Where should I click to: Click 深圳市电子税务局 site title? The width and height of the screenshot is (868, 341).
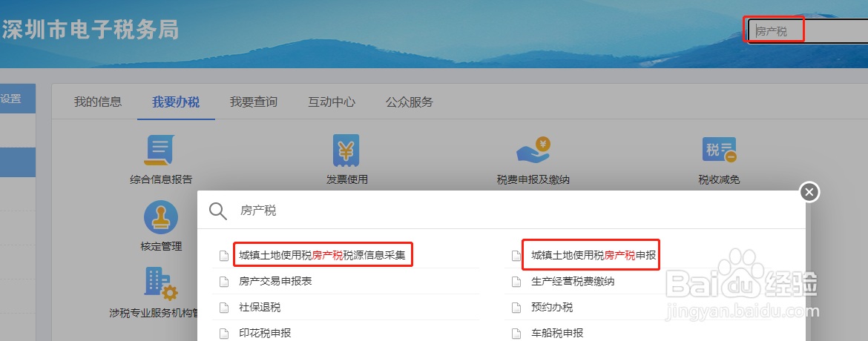point(91,30)
